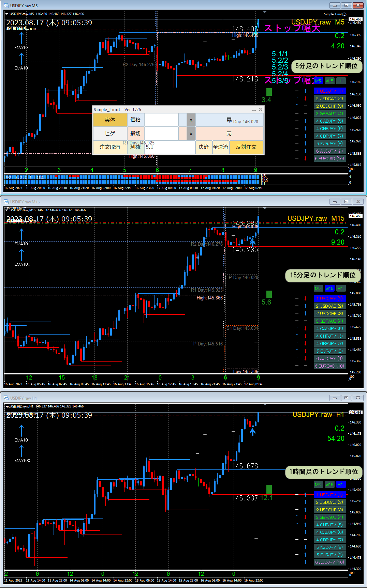Viewport: 367px width, 588px height.
Task: Toggle M15 ranking button in M5 chart
Action: pos(329,81)
